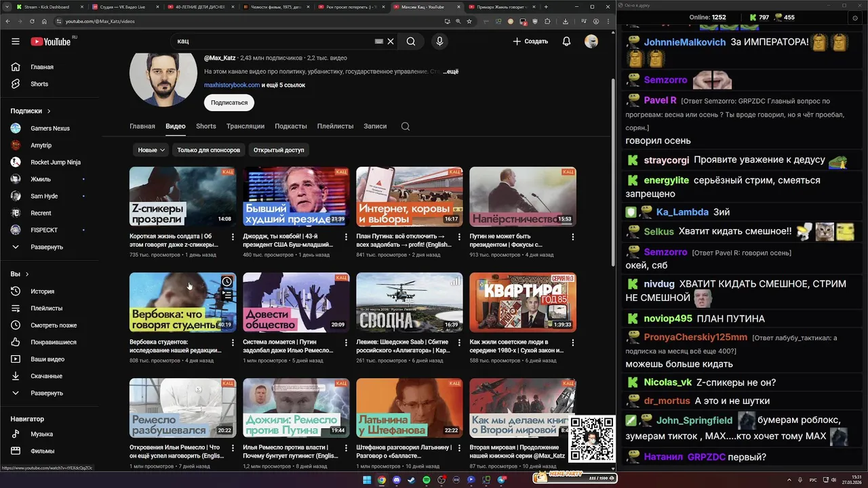This screenshot has width=868, height=488.
Task: Open the account avatar menu
Action: pos(591,41)
